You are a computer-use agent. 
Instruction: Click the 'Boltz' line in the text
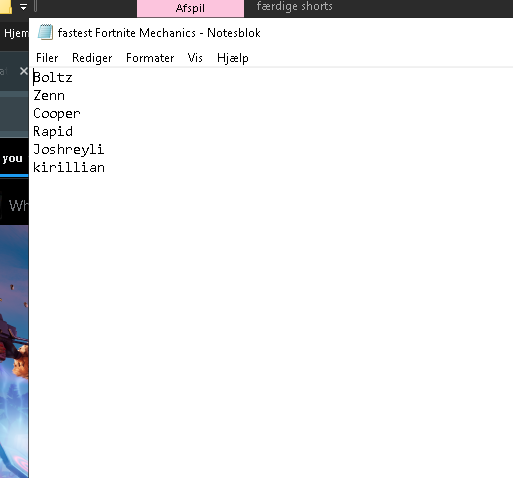pyautogui.click(x=53, y=78)
